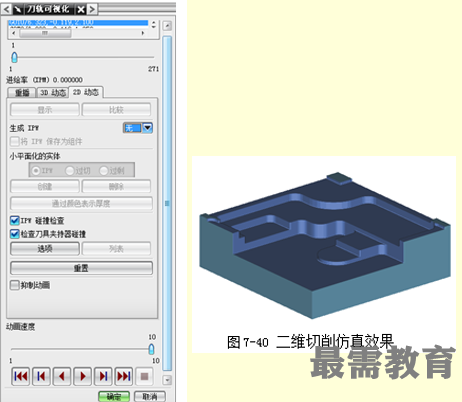Viewport: 462px width, 402px height.
Task: Click the vertical scrollbar track of dialog
Action: click(x=167, y=203)
